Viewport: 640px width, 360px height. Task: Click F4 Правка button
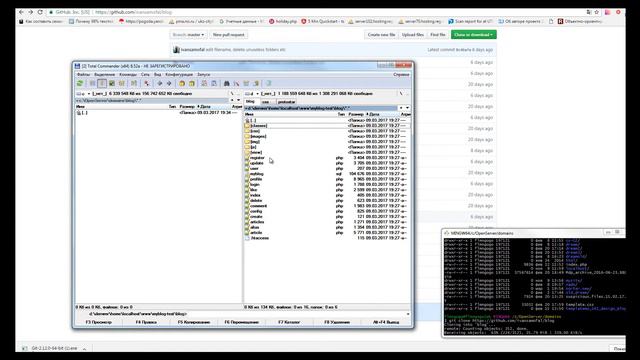tap(146, 322)
